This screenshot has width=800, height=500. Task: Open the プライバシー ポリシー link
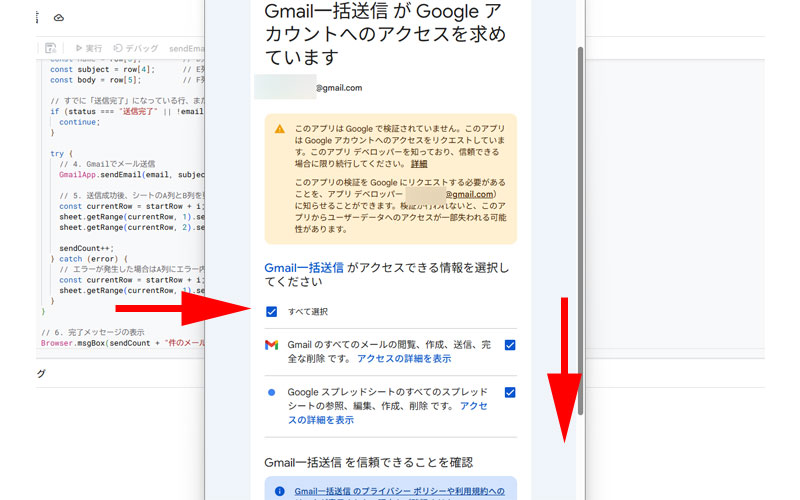pyautogui.click(x=399, y=491)
